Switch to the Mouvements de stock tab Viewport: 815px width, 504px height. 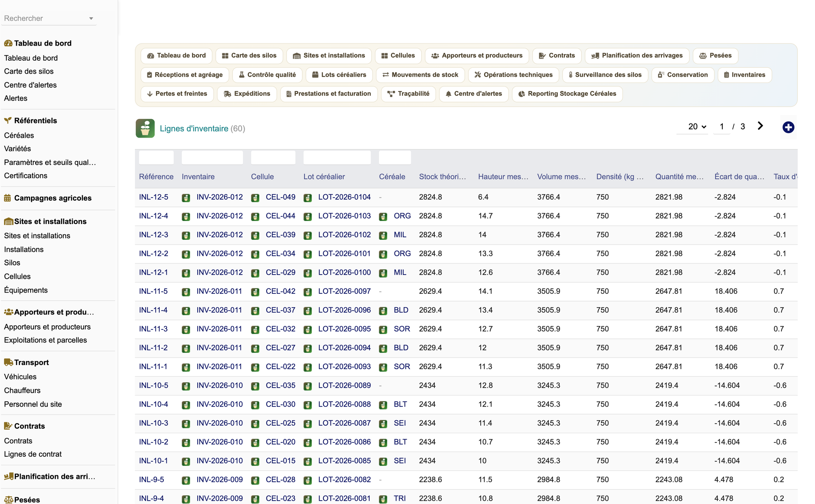point(420,75)
